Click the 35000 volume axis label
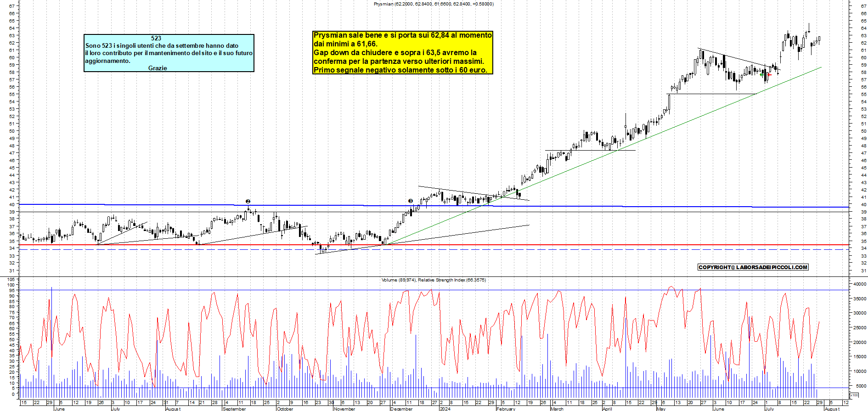Image resolution: width=868 pixels, height=411 pixels. [860, 298]
